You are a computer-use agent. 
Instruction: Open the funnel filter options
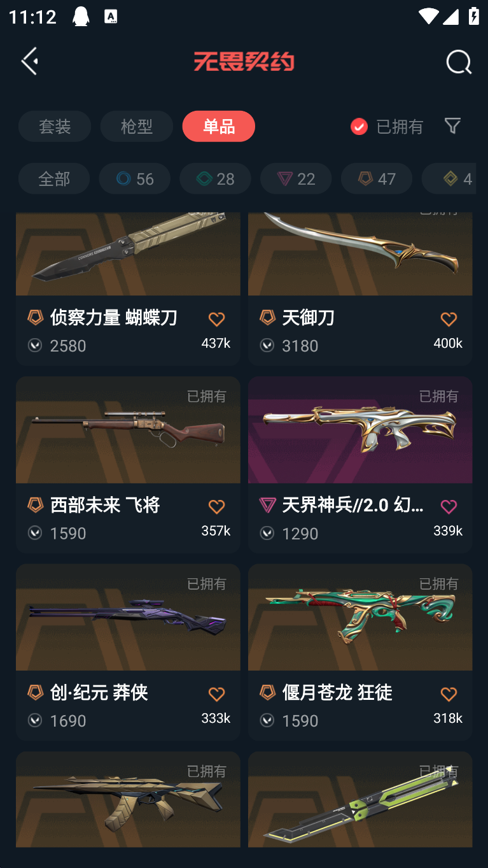tap(452, 125)
